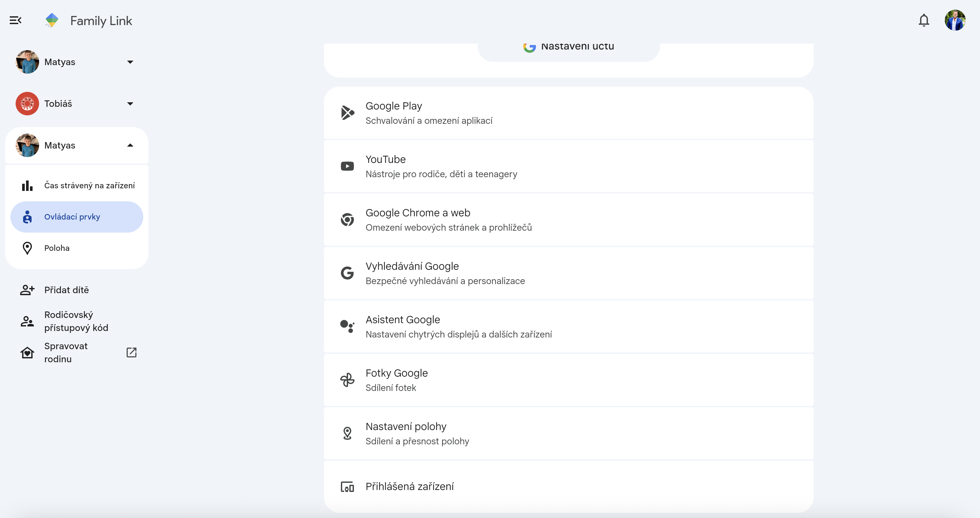Open notifications with the bell icon
This screenshot has width=980, height=518.
pos(923,20)
